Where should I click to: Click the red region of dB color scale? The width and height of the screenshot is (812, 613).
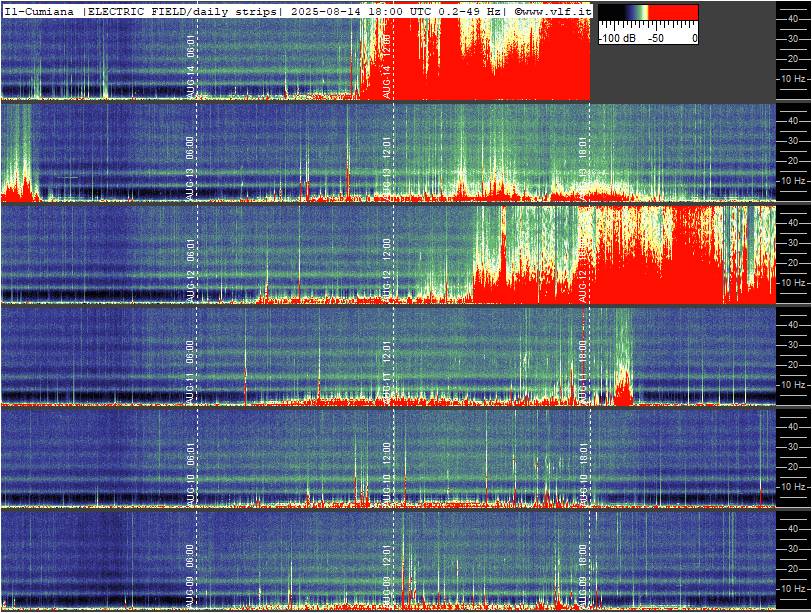673,12
